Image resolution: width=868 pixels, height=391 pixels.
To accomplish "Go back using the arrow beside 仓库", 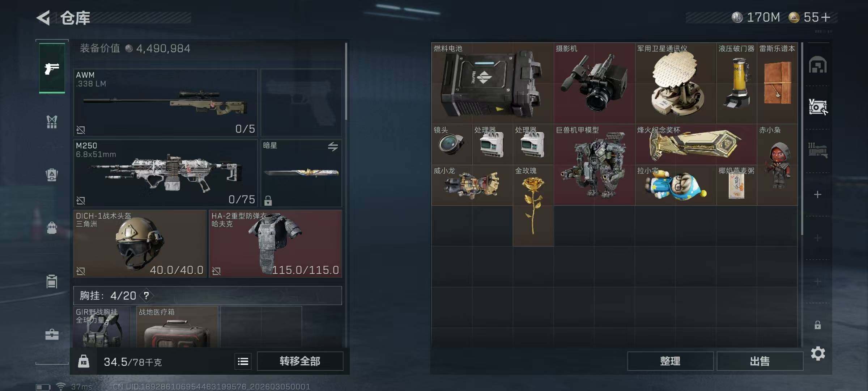I will pos(43,18).
